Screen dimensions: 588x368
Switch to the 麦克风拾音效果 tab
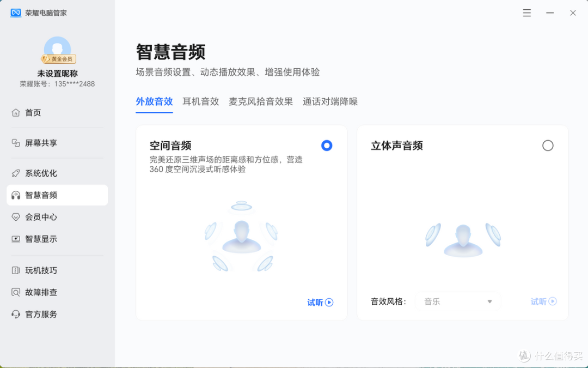tap(261, 102)
